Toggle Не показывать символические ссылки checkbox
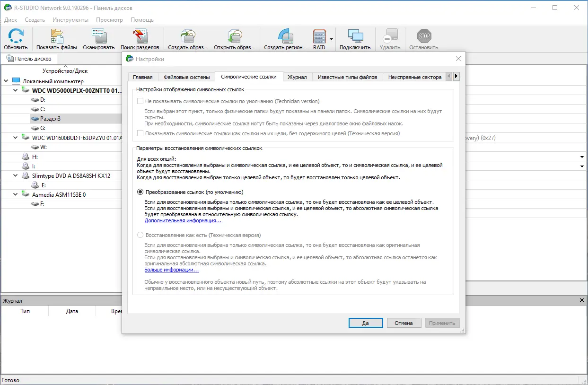 pos(140,101)
